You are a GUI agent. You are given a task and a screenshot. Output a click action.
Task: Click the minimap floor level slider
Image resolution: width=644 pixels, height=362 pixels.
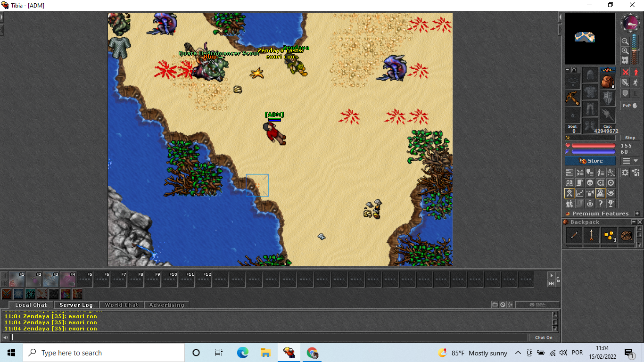coord(638,49)
